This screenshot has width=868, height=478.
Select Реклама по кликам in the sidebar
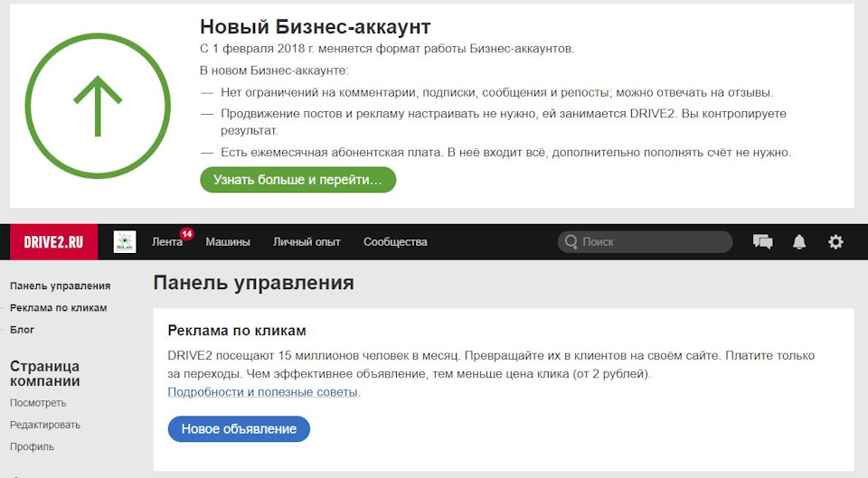coord(58,307)
